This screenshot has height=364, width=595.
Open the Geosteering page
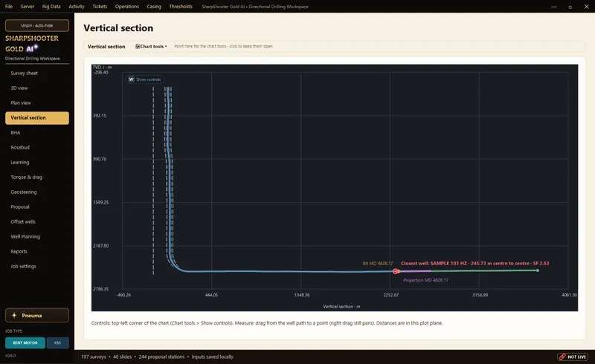pyautogui.click(x=37, y=192)
